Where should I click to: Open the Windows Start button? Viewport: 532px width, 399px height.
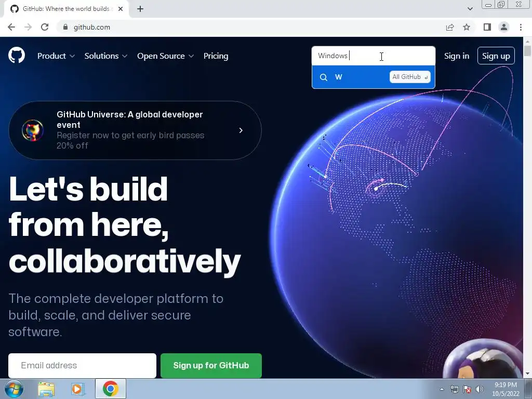point(14,389)
